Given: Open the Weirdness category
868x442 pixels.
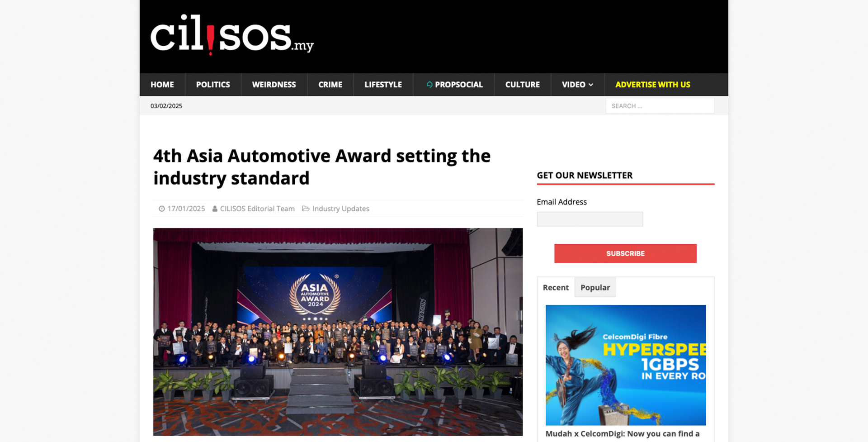Looking at the screenshot, I should coord(274,85).
